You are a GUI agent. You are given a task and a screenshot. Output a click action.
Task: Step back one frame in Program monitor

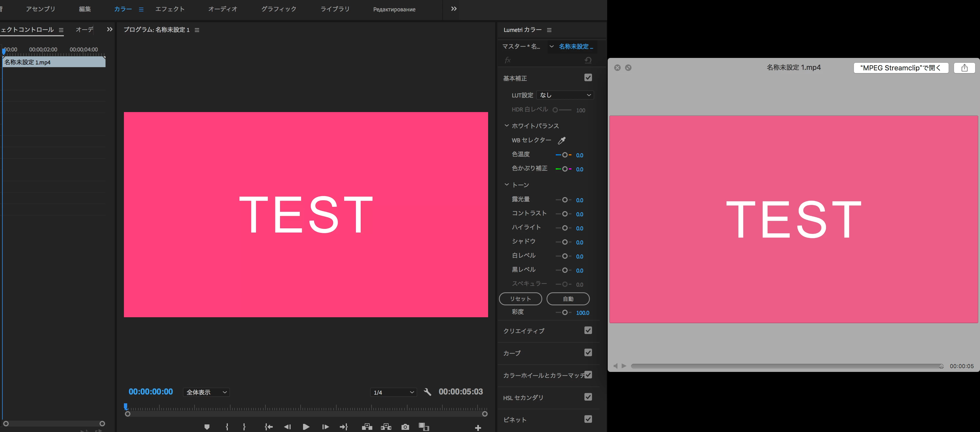(288, 427)
